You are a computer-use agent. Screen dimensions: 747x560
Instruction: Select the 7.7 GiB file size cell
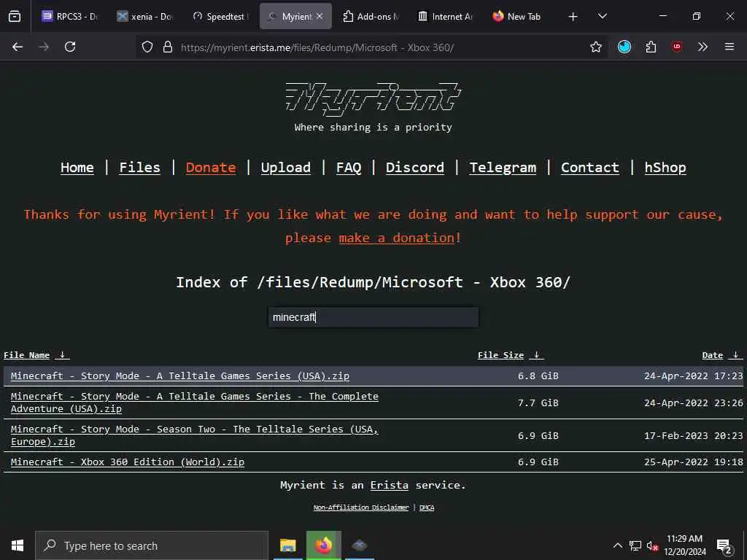click(x=538, y=402)
